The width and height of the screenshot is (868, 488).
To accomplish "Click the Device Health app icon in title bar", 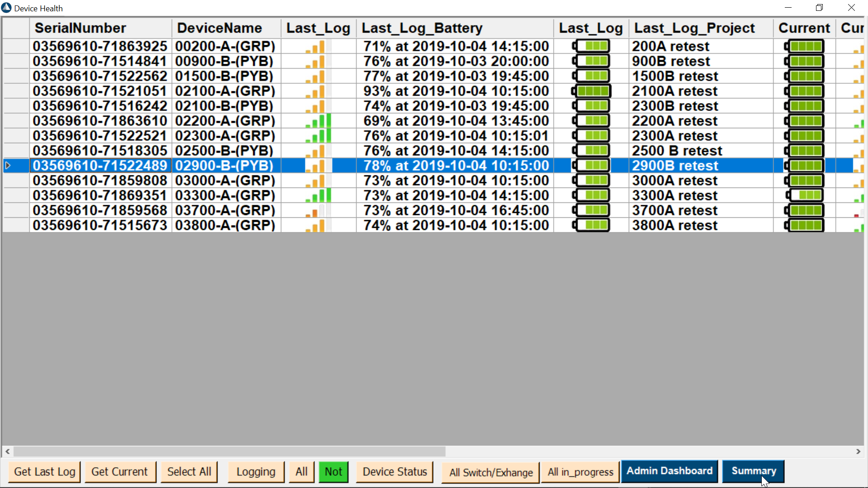I will tap(6, 8).
